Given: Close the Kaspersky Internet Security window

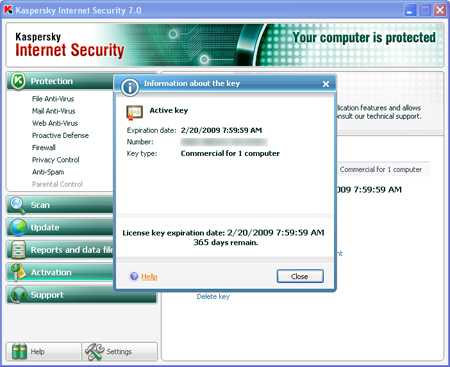Looking at the screenshot, I should [x=440, y=10].
